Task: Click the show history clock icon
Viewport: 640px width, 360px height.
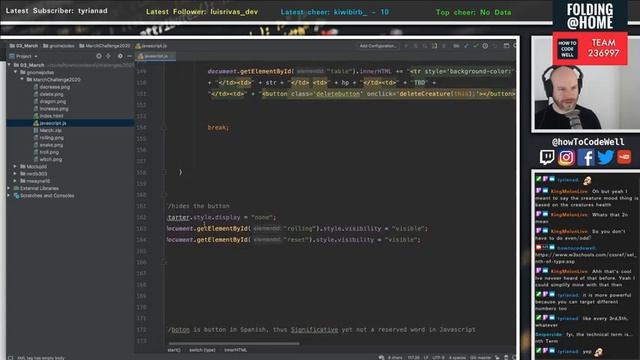Action: coord(485,46)
